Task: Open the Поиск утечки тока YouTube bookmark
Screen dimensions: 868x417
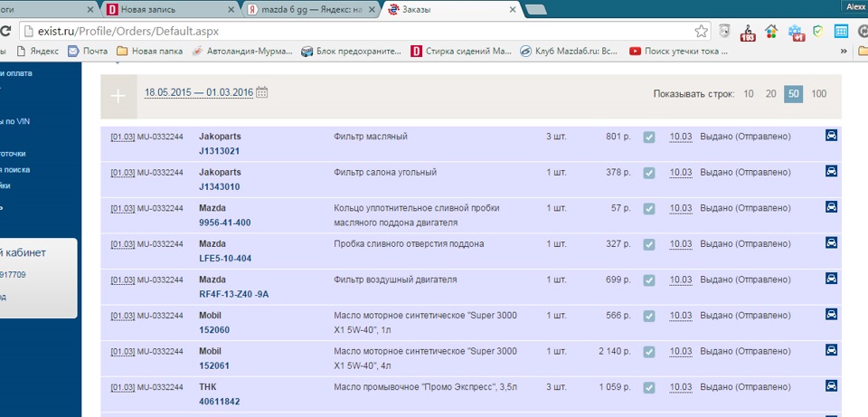Action: click(679, 51)
